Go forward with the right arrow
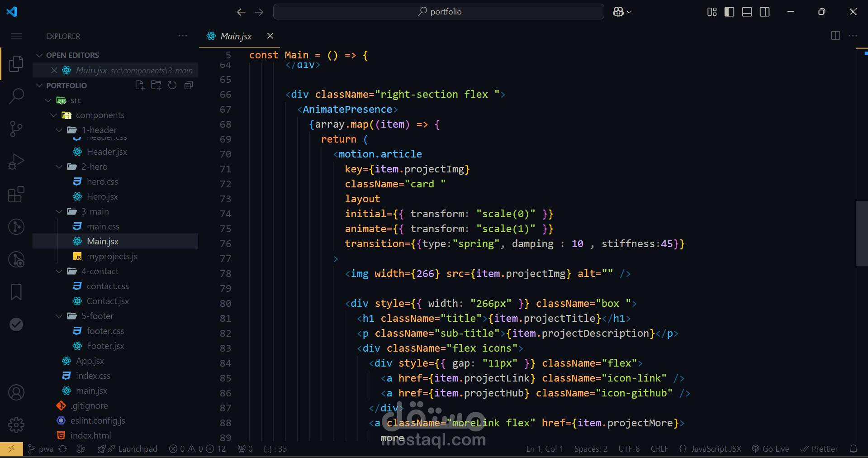 [x=259, y=12]
